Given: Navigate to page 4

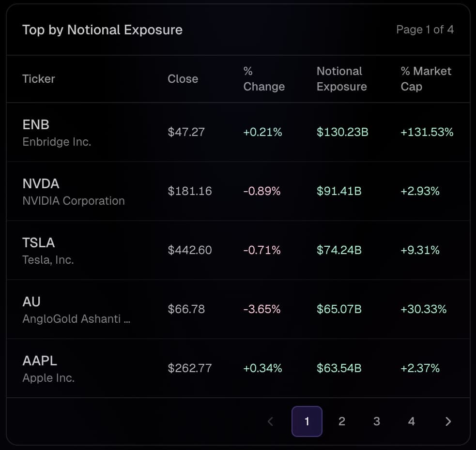Looking at the screenshot, I should (x=411, y=421).
